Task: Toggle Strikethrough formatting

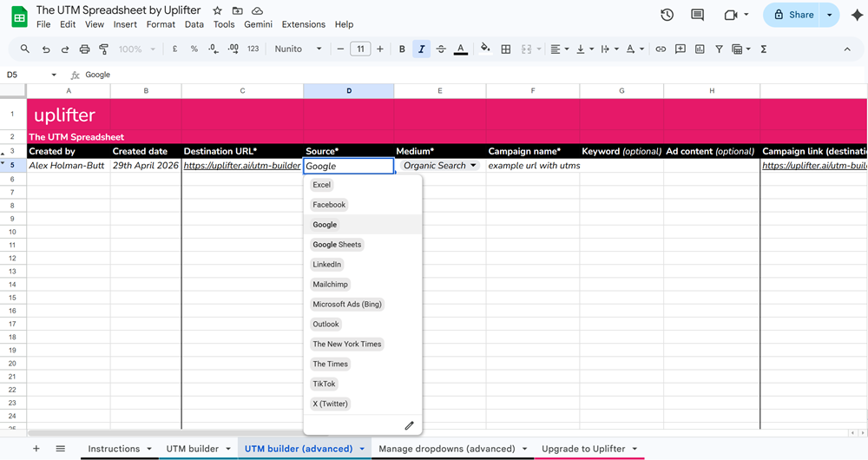Action: (441, 49)
